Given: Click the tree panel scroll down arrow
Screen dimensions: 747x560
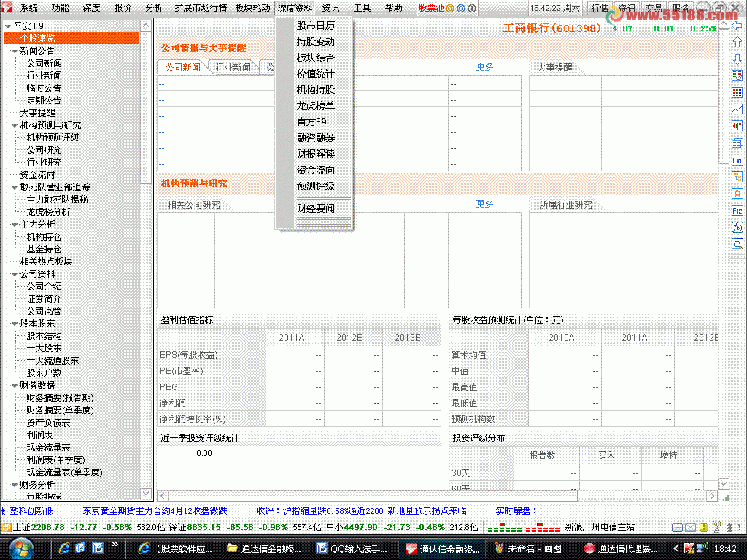Looking at the screenshot, I should pyautogui.click(x=146, y=493).
